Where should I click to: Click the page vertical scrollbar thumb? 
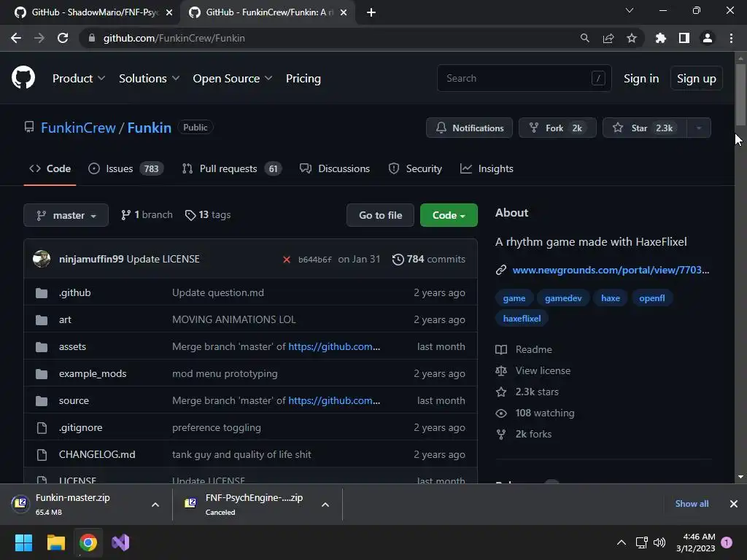click(740, 94)
